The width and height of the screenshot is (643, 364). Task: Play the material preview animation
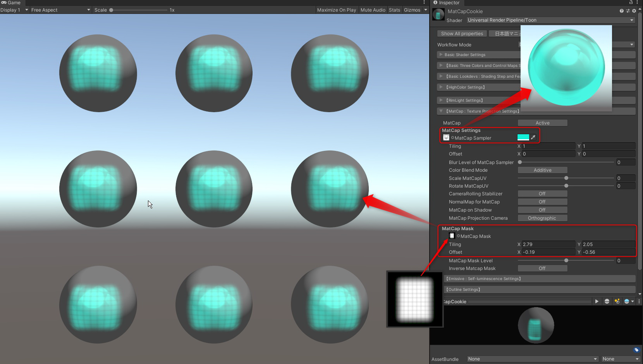click(597, 301)
